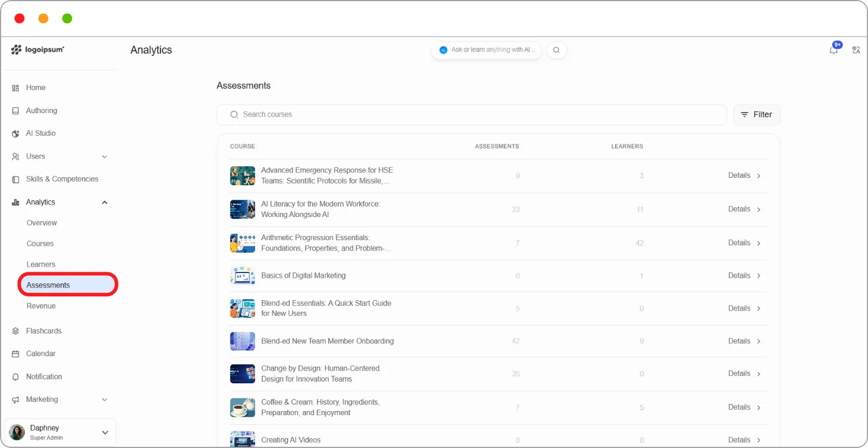Open Details chevron for Basics of Digital Marketing
The width and height of the screenshot is (868, 448).
click(759, 276)
